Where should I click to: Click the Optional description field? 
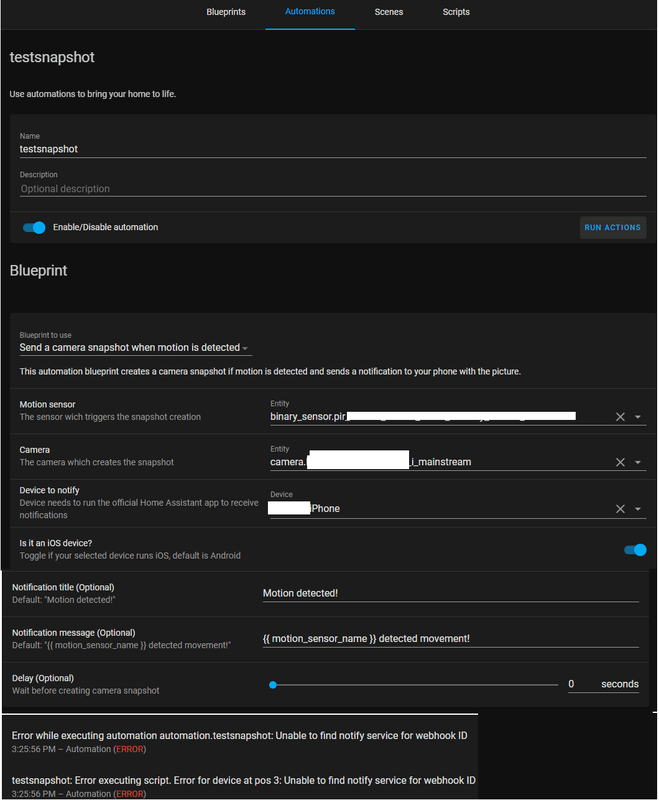(330, 188)
